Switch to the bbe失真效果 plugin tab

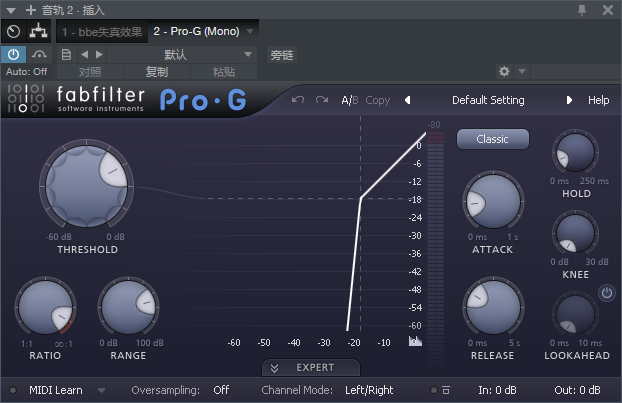pyautogui.click(x=101, y=31)
